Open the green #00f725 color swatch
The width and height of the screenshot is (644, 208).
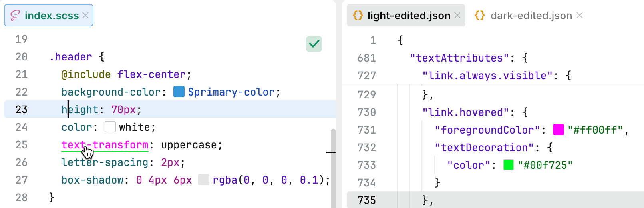point(509,165)
